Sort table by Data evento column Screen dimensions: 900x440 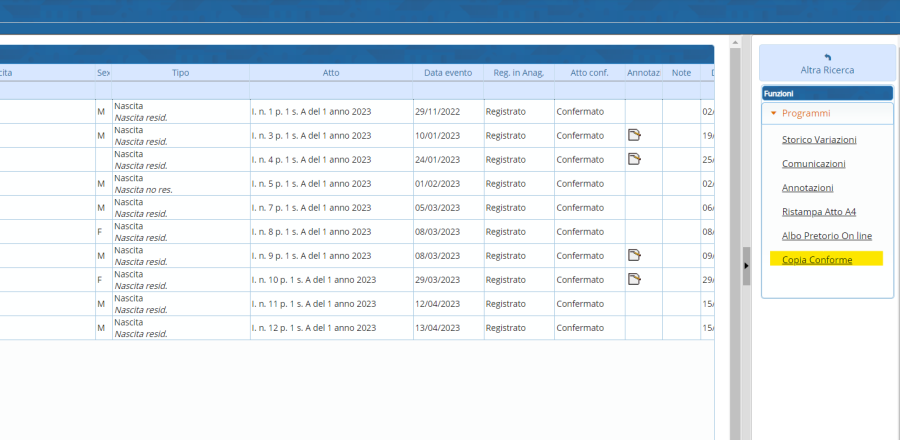pos(448,72)
